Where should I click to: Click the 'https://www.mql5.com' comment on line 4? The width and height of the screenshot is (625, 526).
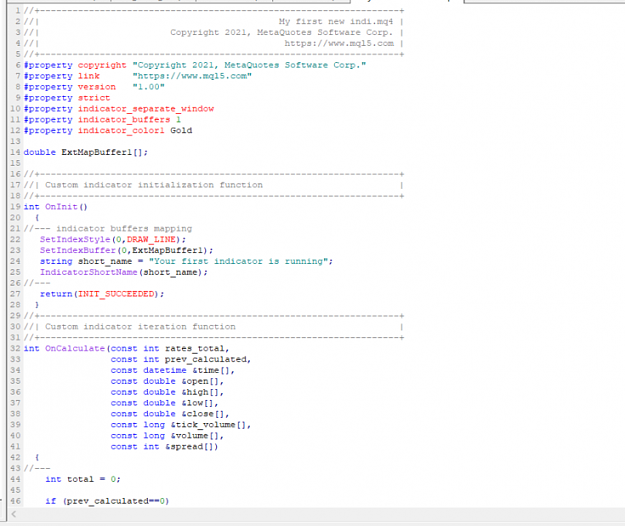point(339,43)
